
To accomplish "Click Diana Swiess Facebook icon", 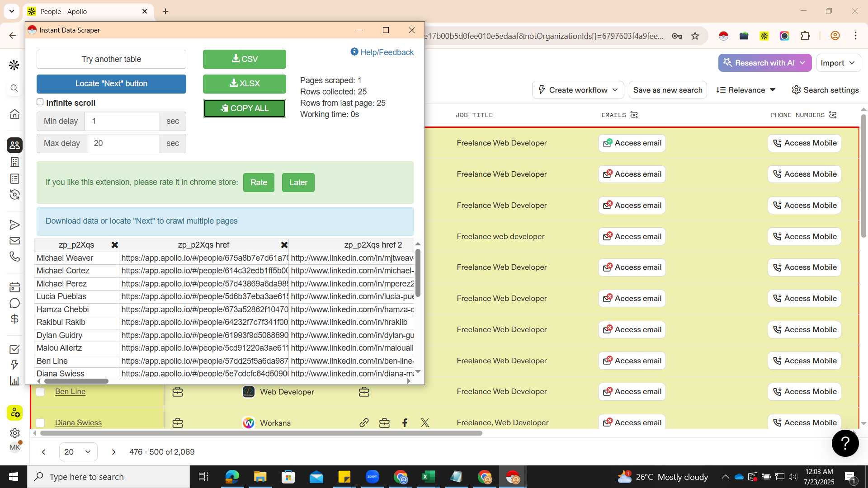I will click(x=405, y=423).
